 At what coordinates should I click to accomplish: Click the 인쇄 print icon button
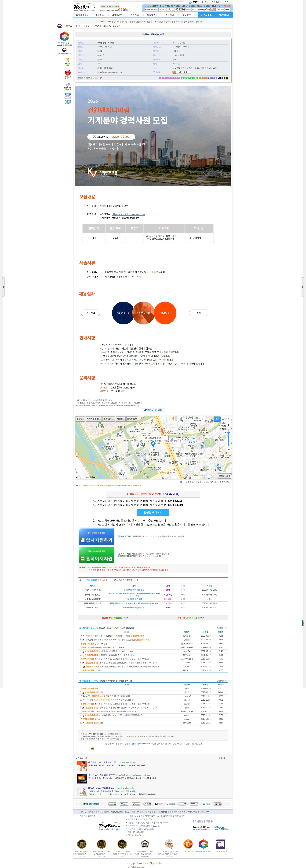pos(203,78)
